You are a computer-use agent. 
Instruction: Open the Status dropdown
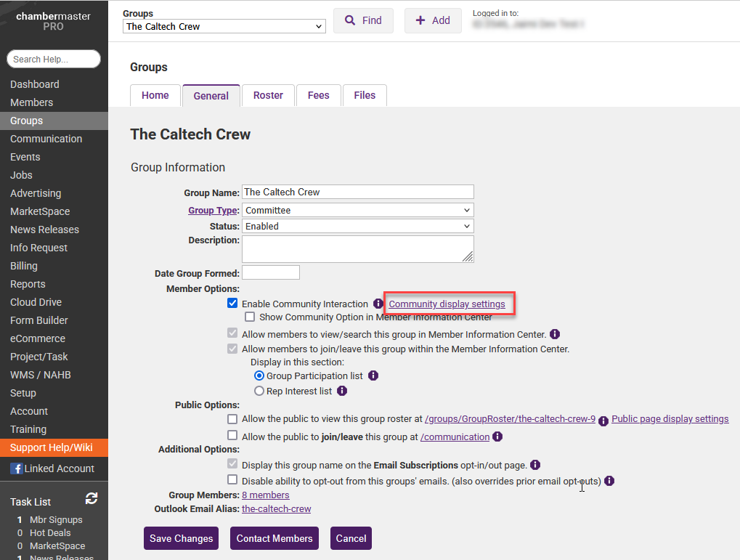coord(358,226)
